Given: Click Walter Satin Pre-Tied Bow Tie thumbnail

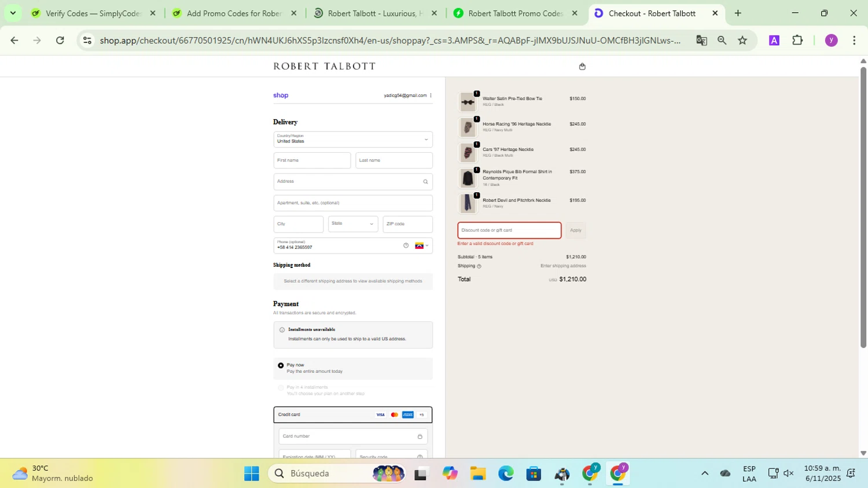Looking at the screenshot, I should pos(468,102).
